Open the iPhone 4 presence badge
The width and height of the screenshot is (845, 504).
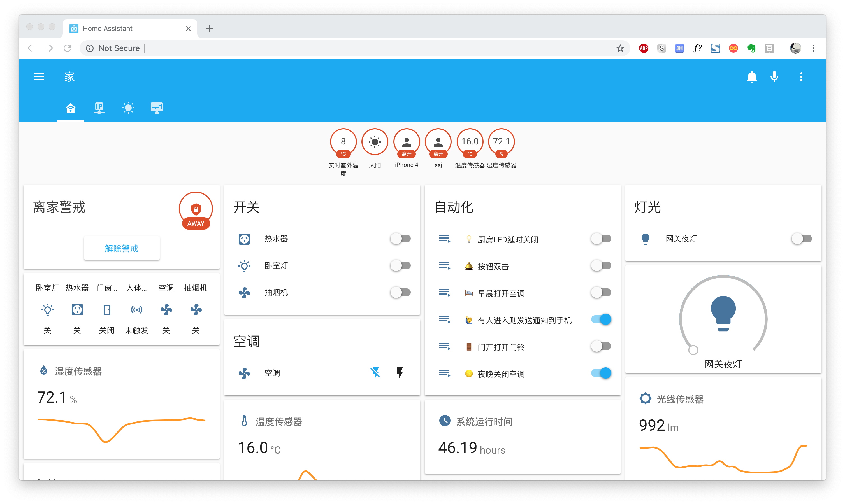point(406,142)
